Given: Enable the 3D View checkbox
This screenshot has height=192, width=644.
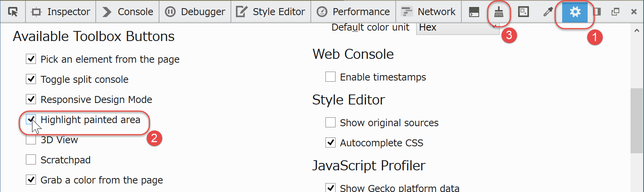Looking at the screenshot, I should pos(31,139).
